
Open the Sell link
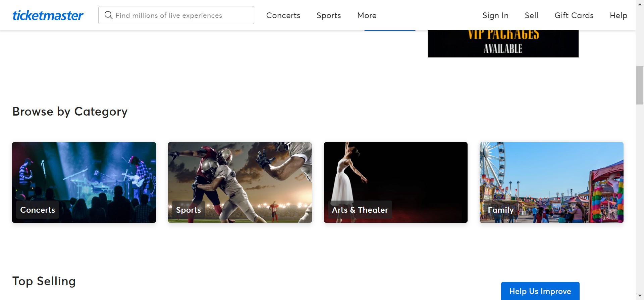click(531, 15)
